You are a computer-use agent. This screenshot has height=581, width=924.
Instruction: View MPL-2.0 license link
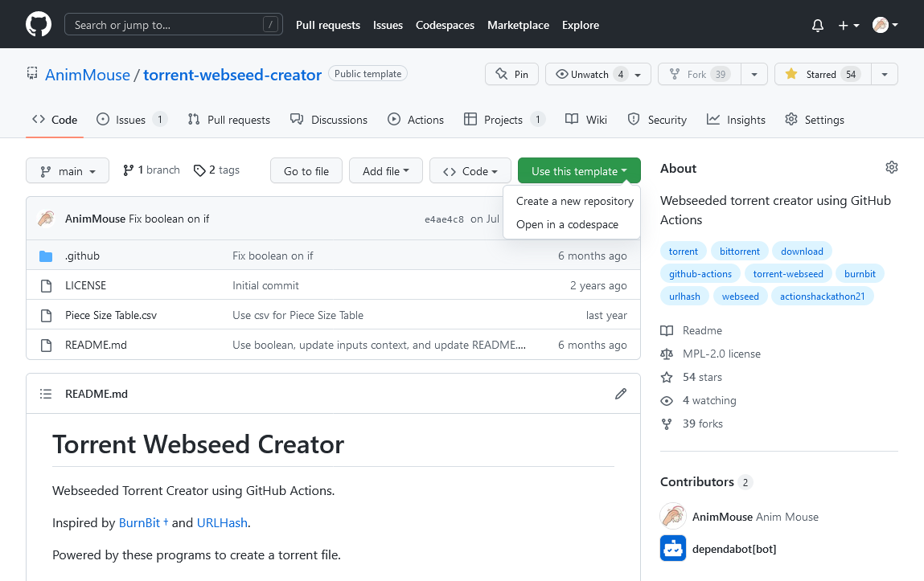pyautogui.click(x=711, y=354)
